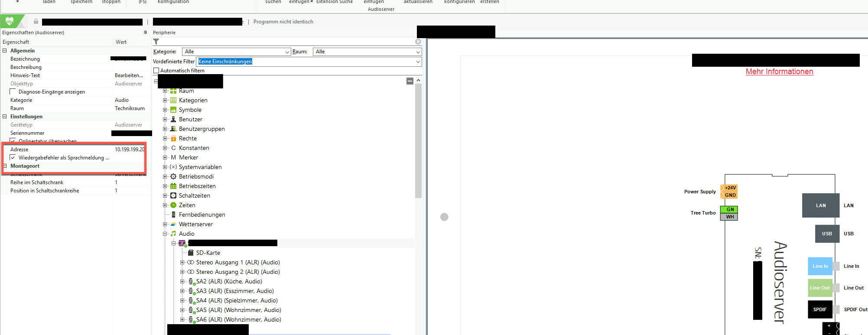Click the konfigurieren ribbon command
Screen dimensions: 868x335
(x=459, y=2)
